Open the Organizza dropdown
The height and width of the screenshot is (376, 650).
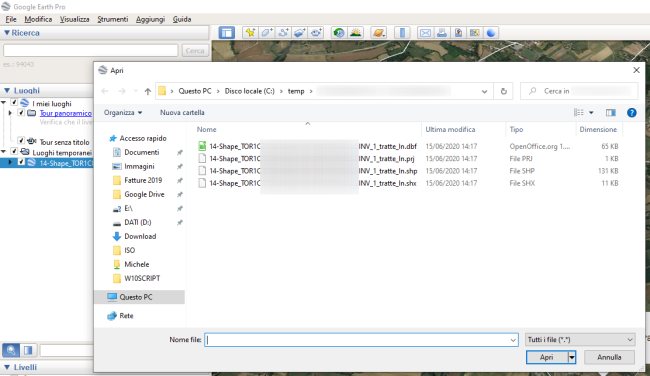pyautogui.click(x=123, y=112)
